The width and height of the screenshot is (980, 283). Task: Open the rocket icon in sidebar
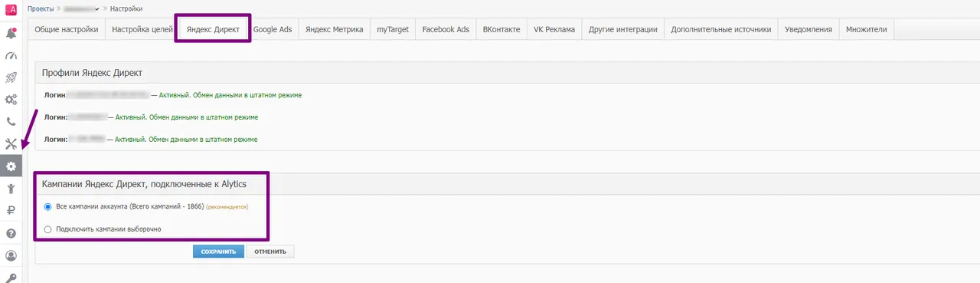[11, 77]
